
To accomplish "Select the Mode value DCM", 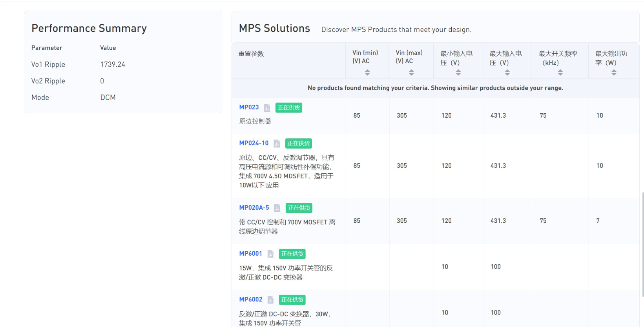I will 108,97.
